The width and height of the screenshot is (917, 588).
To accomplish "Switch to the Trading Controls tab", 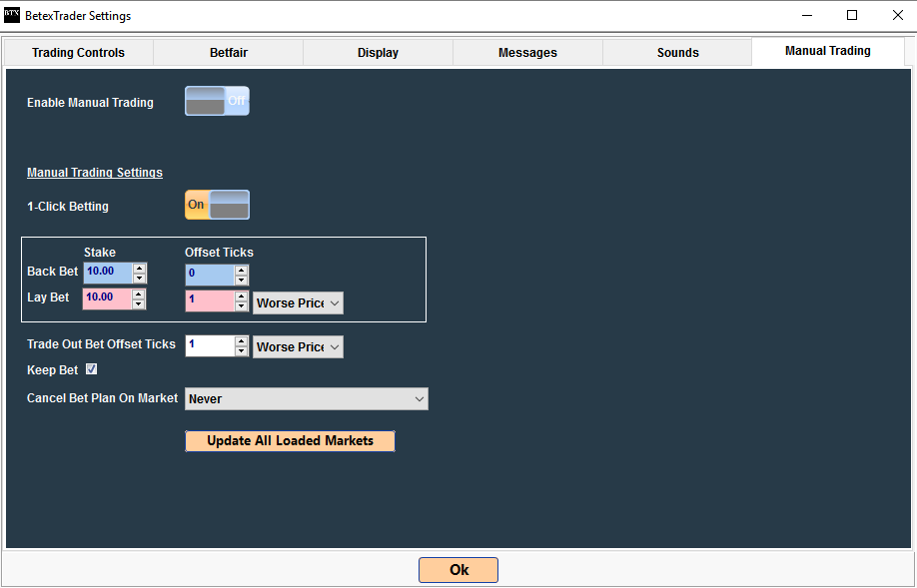I will tap(79, 53).
